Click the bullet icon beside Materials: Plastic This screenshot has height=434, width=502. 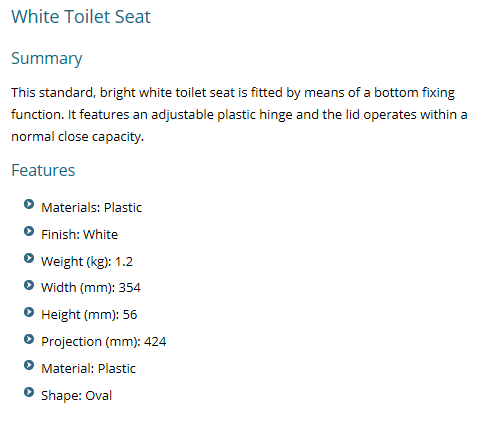click(x=29, y=204)
